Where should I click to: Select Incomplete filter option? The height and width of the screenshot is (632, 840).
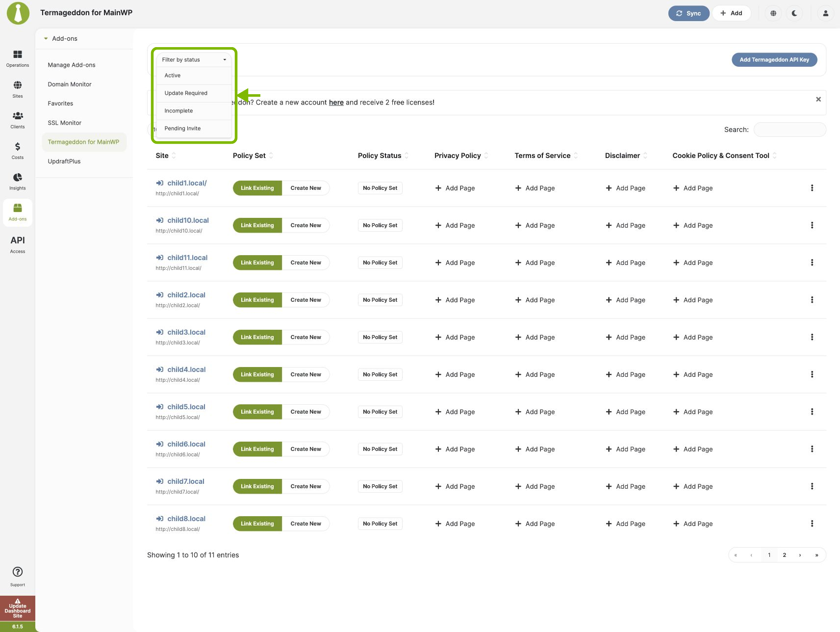tap(194, 111)
